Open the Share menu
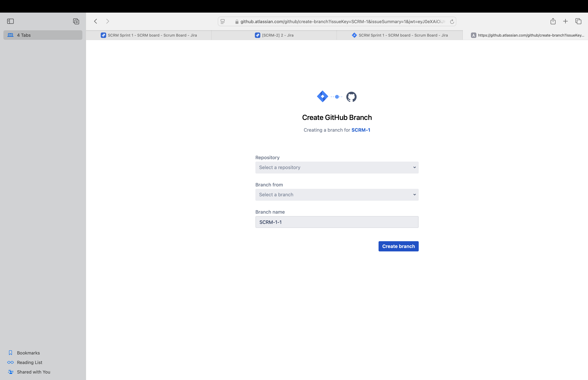The height and width of the screenshot is (380, 588). 553,21
